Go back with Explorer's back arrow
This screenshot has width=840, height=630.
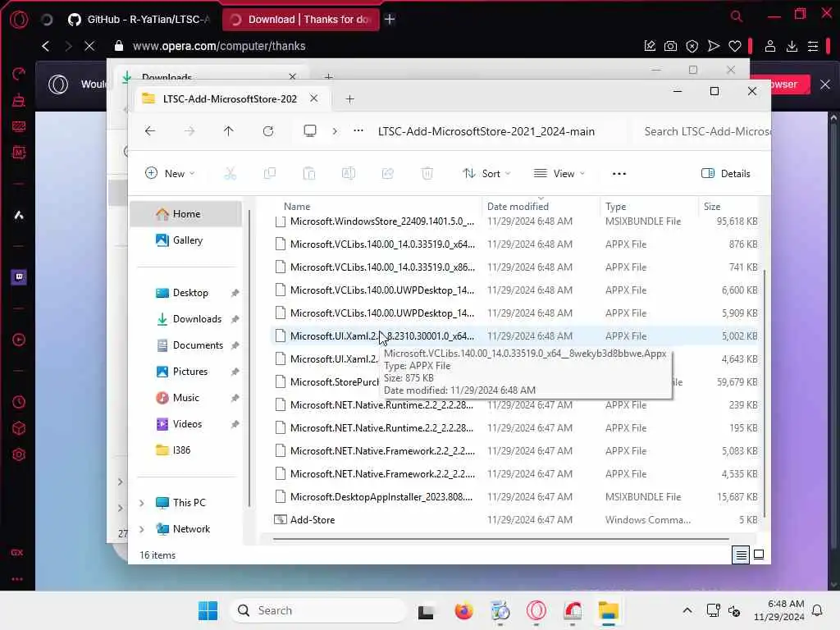coord(150,131)
